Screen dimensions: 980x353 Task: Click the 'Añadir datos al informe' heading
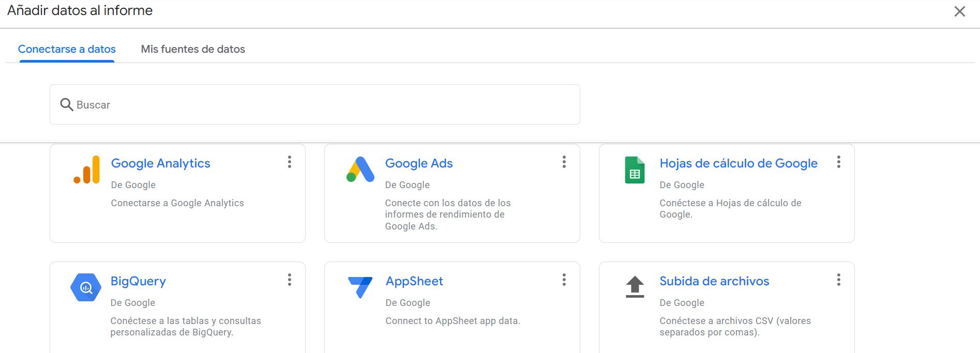click(x=80, y=10)
